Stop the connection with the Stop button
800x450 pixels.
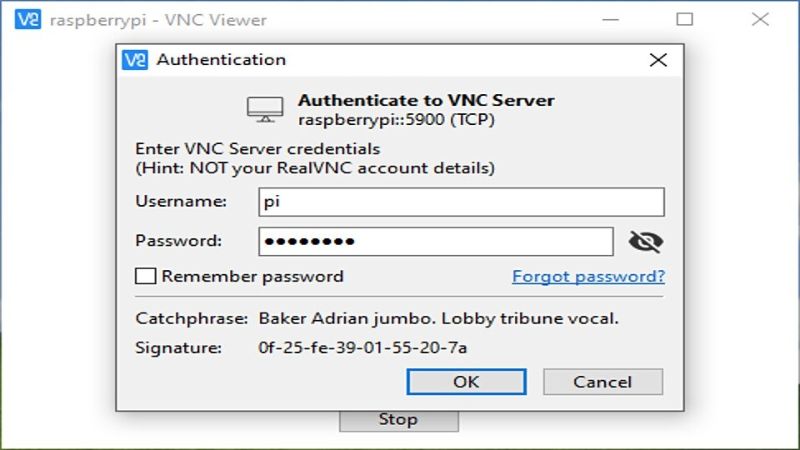coord(398,419)
